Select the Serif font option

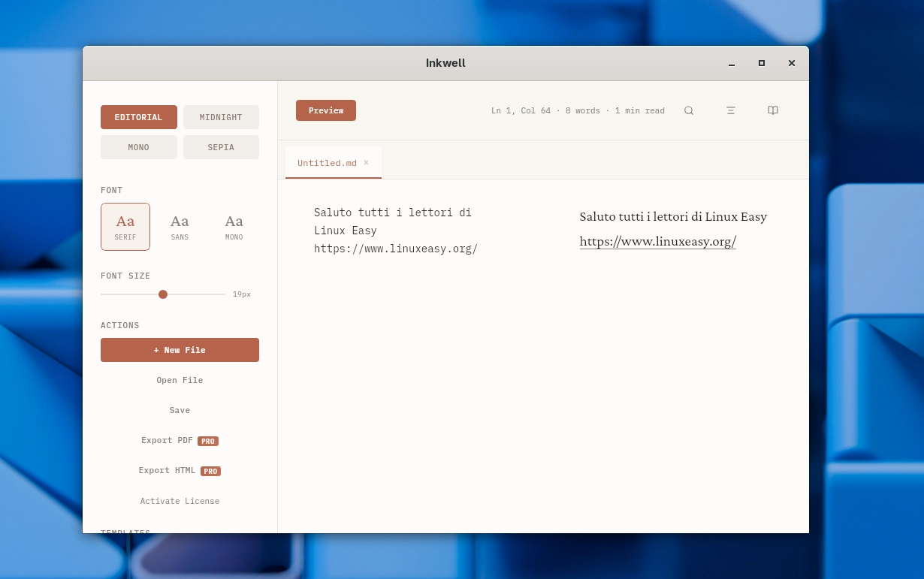[125, 227]
